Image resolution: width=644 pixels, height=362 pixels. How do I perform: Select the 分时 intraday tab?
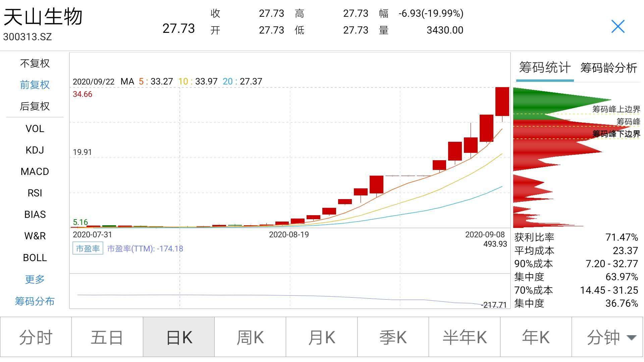click(x=36, y=337)
